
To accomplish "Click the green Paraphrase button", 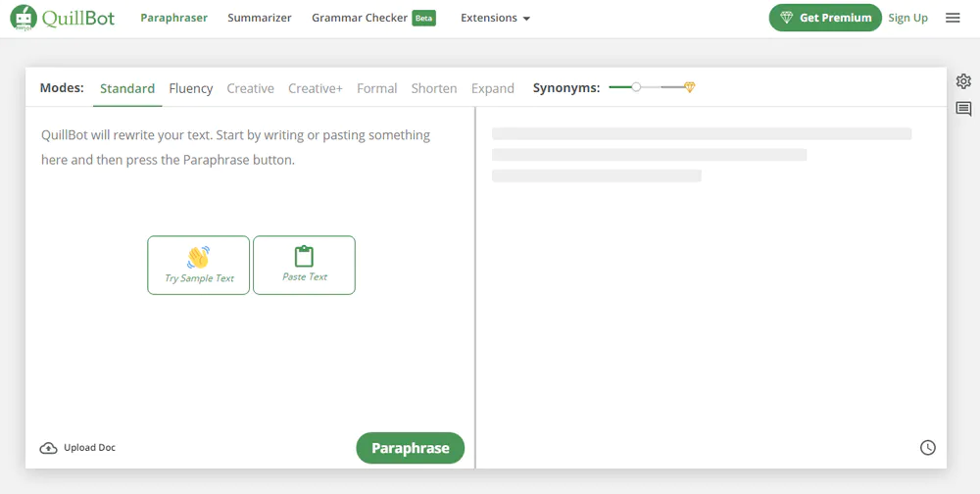I will point(410,448).
